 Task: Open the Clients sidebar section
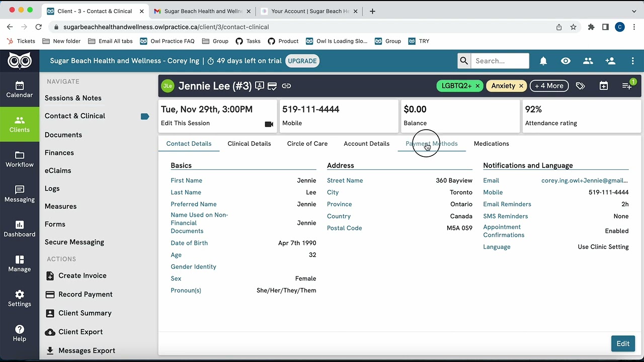(x=20, y=124)
